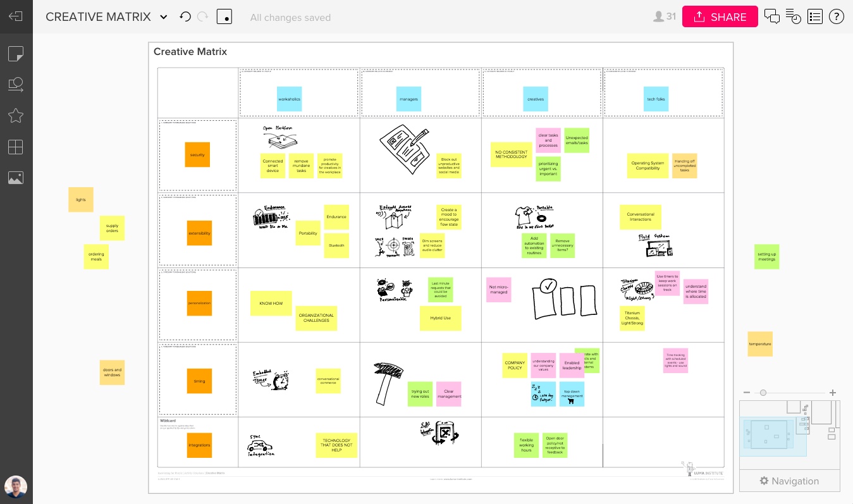853x504 pixels.
Task: Open the frameworks grid panel
Action: (x=16, y=147)
